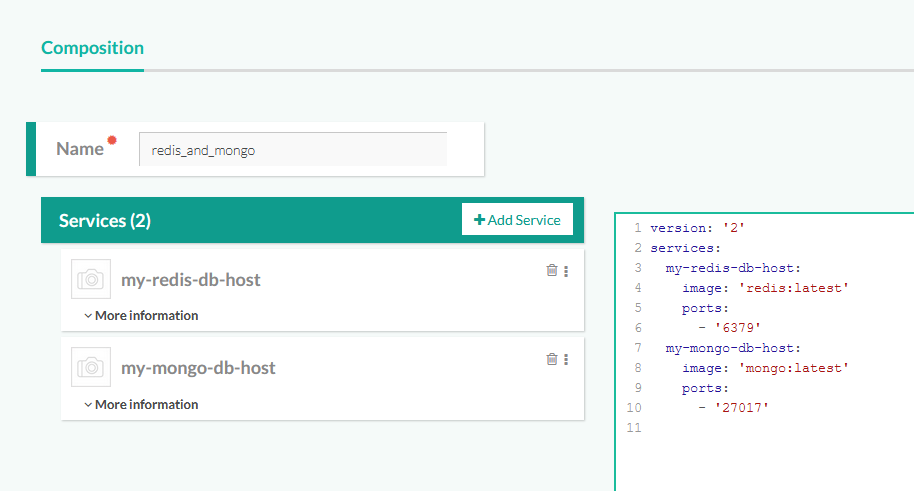Click the my-mongo-db-host camera image icon

pos(91,367)
